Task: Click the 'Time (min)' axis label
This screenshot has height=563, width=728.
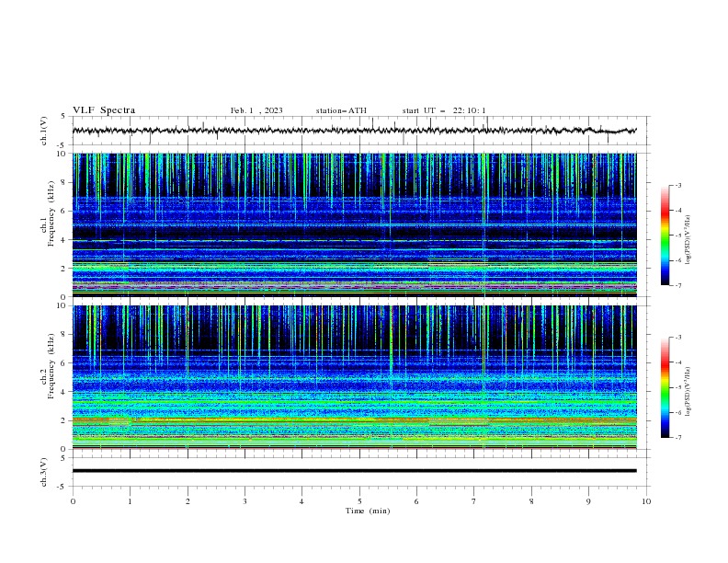Action: point(368,511)
